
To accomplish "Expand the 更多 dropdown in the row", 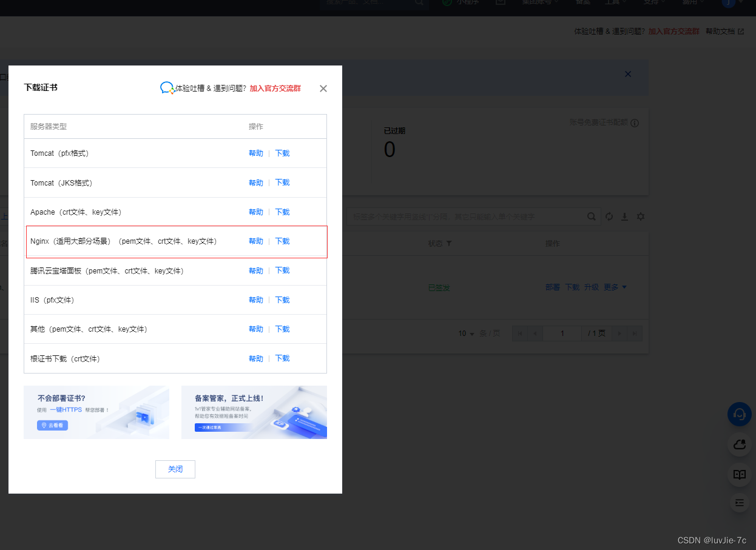I will tap(615, 287).
